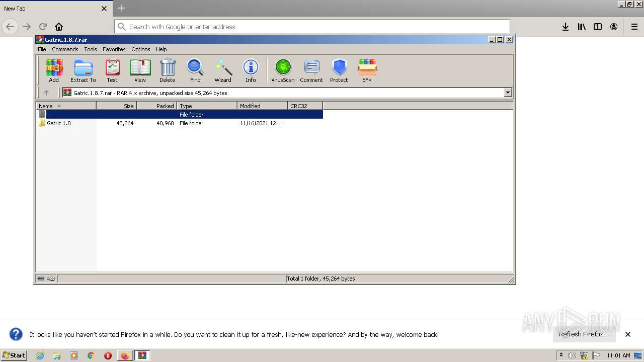The width and height of the screenshot is (644, 362).
Task: Click the drive/key status bar icon
Action: [46, 279]
